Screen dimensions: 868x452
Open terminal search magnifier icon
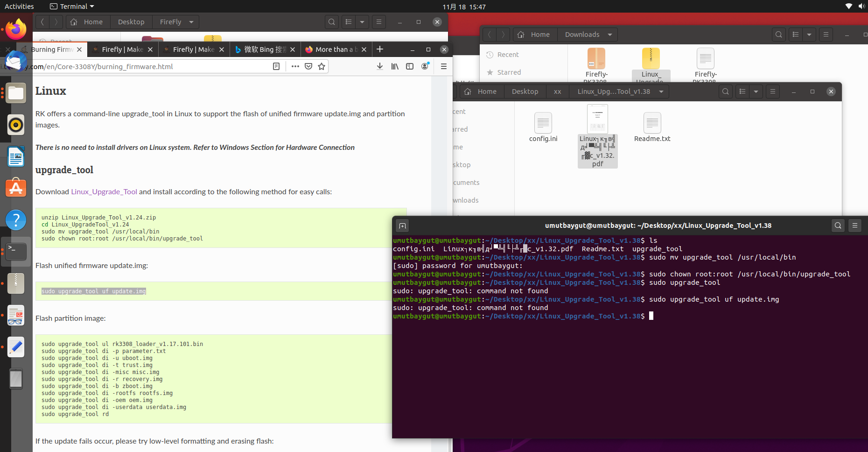click(x=838, y=226)
